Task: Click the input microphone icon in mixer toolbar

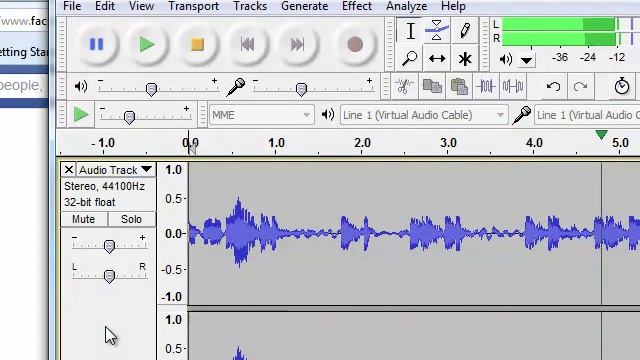Action: coord(236,87)
